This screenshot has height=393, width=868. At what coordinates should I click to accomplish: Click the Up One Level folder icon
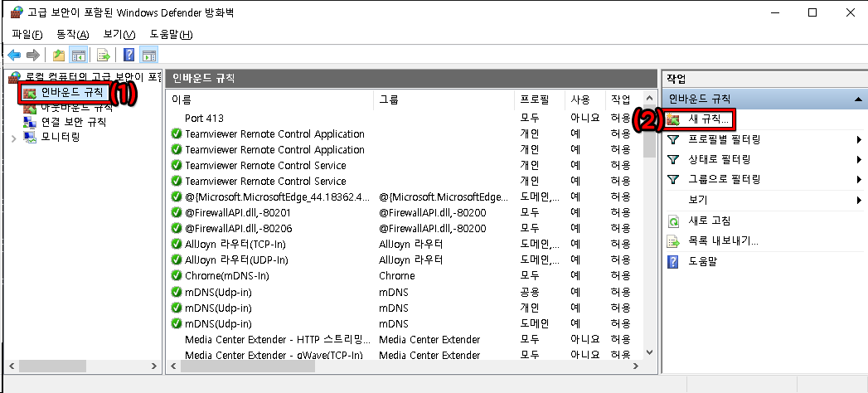[x=58, y=55]
